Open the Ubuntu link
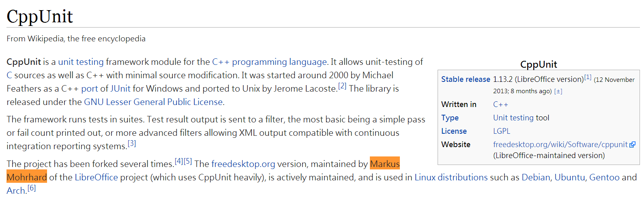 (x=569, y=178)
